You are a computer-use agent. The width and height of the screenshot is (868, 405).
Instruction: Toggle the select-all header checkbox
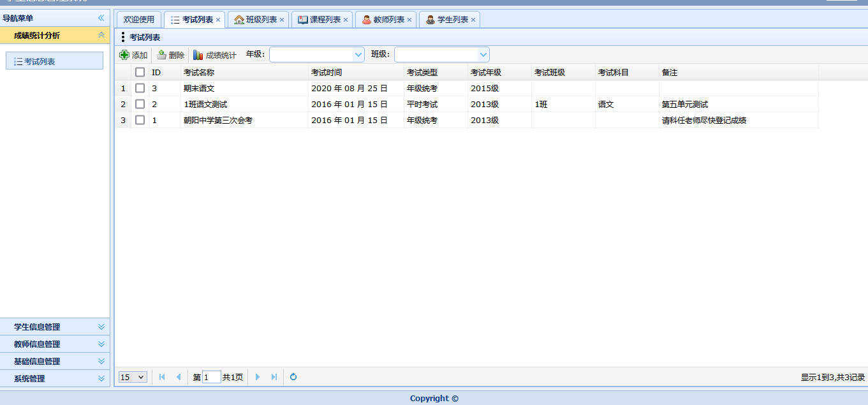point(140,72)
